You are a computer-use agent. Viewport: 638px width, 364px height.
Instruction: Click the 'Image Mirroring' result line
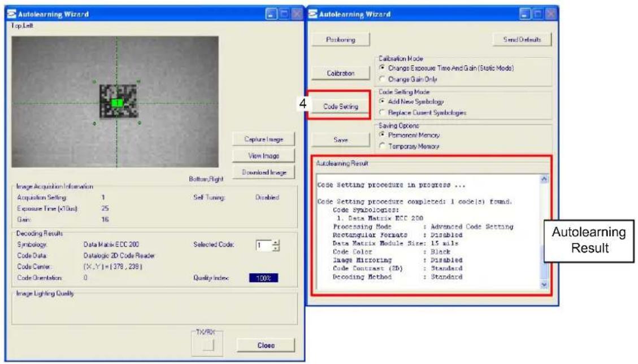(397, 260)
